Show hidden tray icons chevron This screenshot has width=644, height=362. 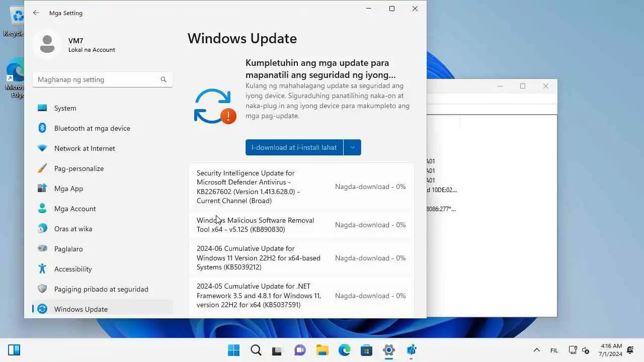(536, 350)
